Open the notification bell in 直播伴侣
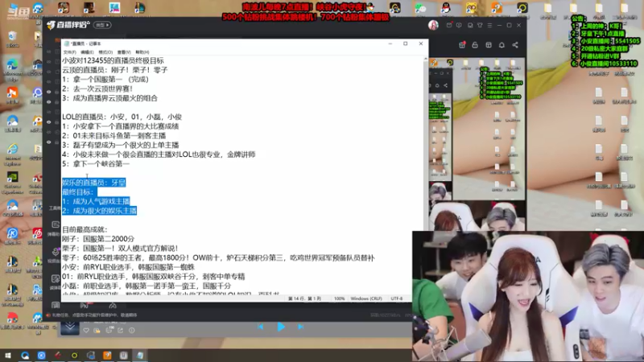This screenshot has height=362, width=644. [x=502, y=45]
